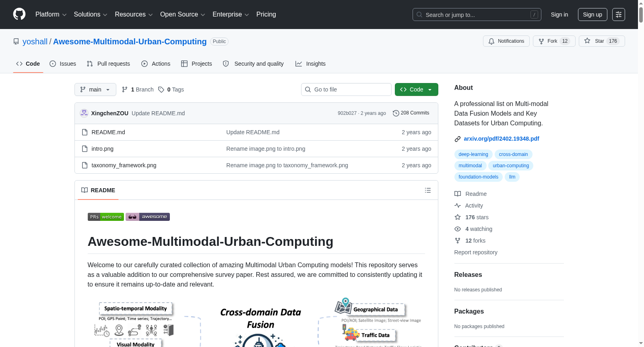Open 'Rename image.png to taxonomy_framework.png' commit

(x=287, y=165)
